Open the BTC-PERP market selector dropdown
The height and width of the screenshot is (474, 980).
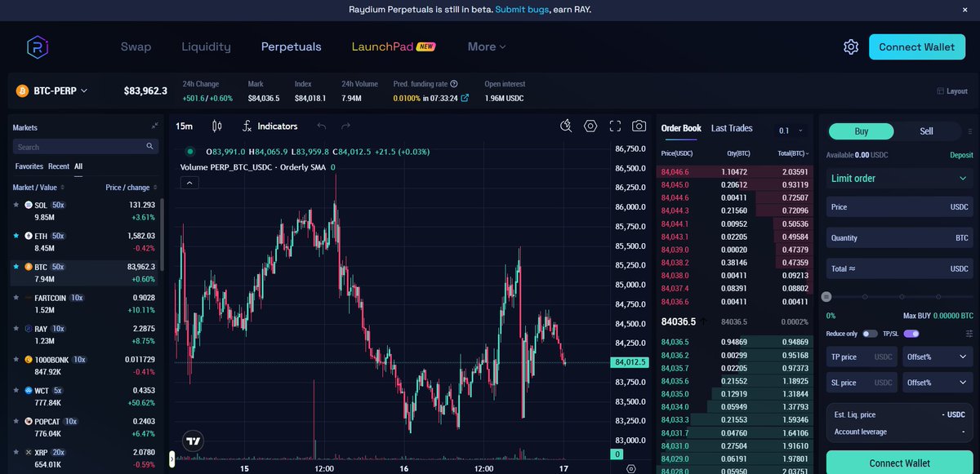[x=52, y=91]
